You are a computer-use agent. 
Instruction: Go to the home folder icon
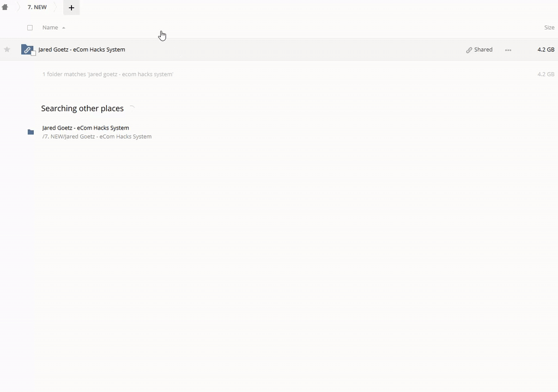click(5, 7)
